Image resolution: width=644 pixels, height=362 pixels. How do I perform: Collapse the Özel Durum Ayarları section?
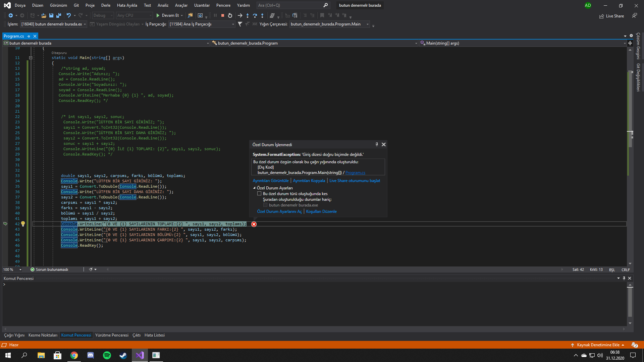tap(254, 188)
